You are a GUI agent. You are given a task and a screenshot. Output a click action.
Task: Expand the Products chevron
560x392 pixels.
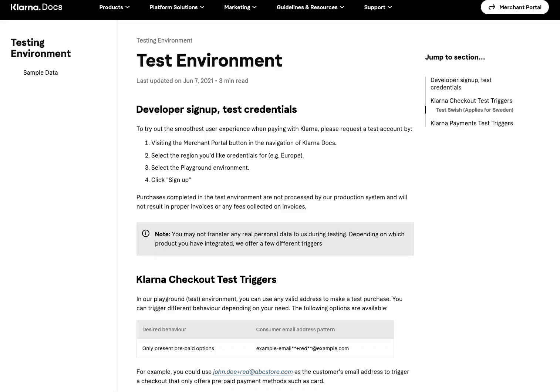point(128,7)
